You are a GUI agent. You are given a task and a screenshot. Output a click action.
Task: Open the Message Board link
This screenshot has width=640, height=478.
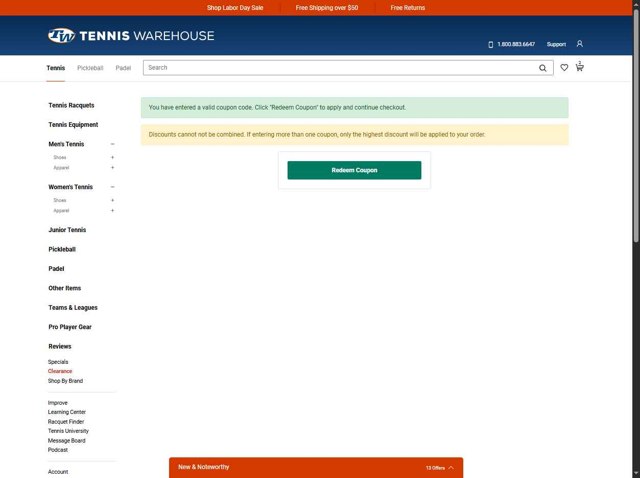tap(67, 441)
